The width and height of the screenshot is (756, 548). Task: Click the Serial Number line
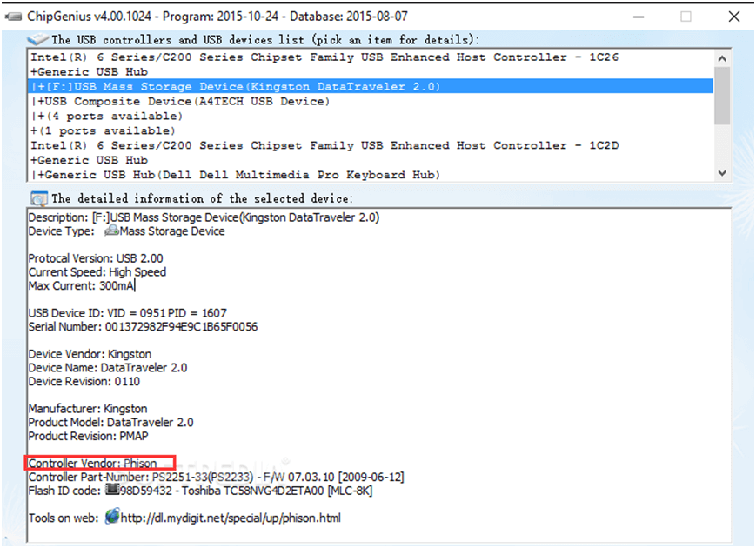143,327
